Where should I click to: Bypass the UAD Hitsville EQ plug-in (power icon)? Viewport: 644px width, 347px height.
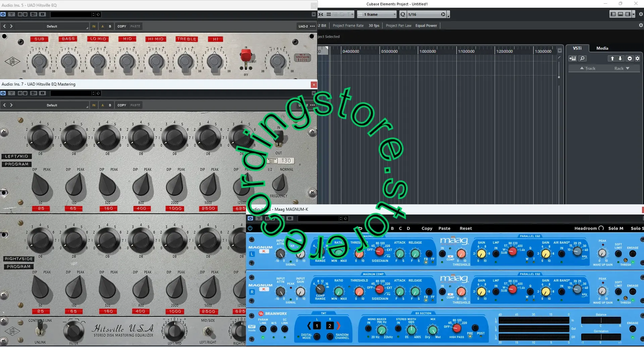(3, 14)
